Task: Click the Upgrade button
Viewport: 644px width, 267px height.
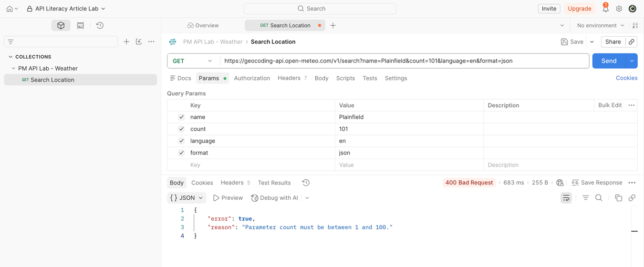Action: (x=580, y=9)
